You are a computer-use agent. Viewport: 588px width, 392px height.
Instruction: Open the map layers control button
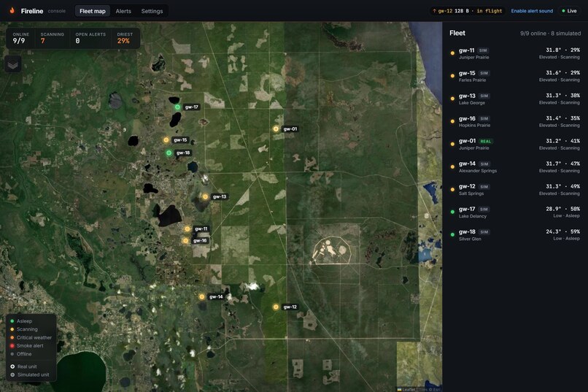(x=12, y=65)
